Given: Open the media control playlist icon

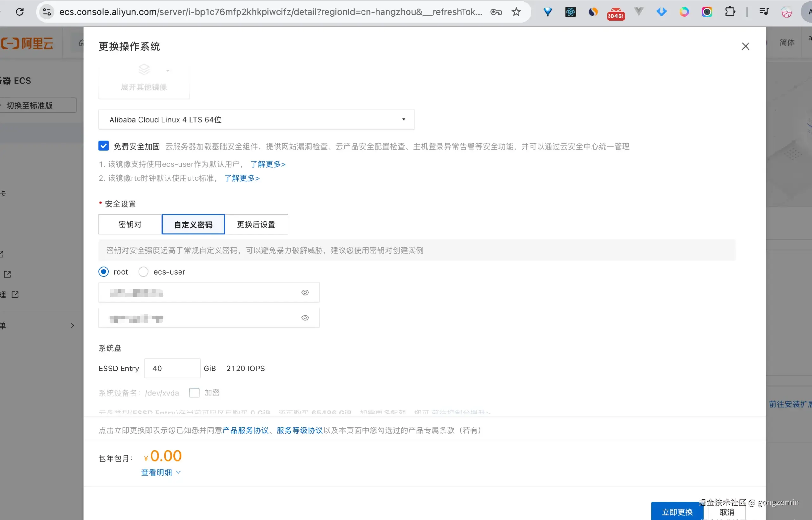Looking at the screenshot, I should coord(763,12).
